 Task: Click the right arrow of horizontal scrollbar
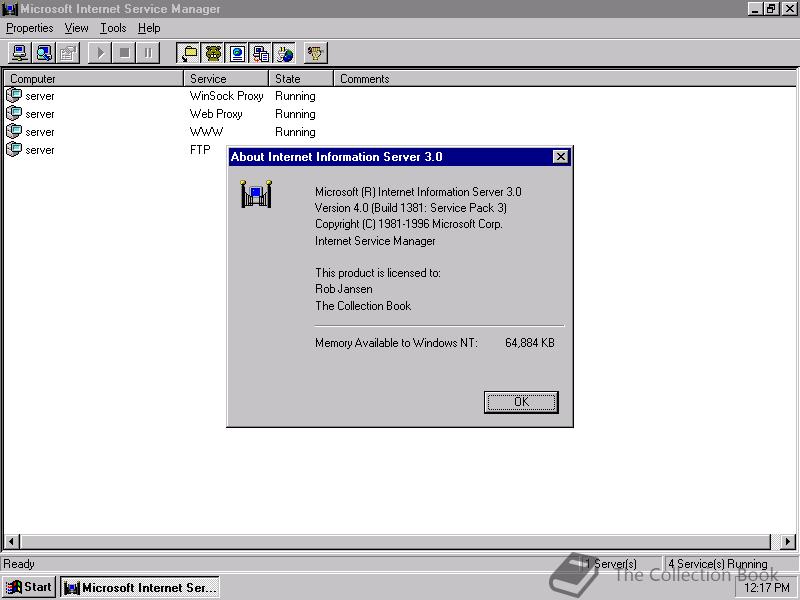click(788, 541)
